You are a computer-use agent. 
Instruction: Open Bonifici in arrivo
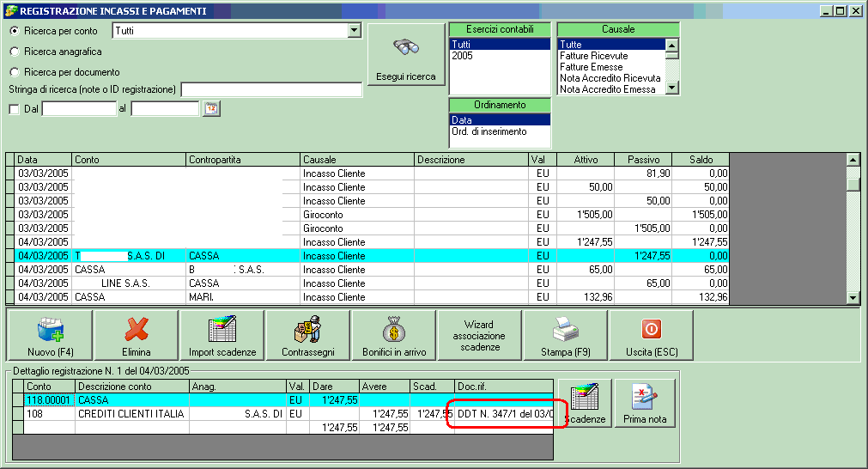[394, 336]
